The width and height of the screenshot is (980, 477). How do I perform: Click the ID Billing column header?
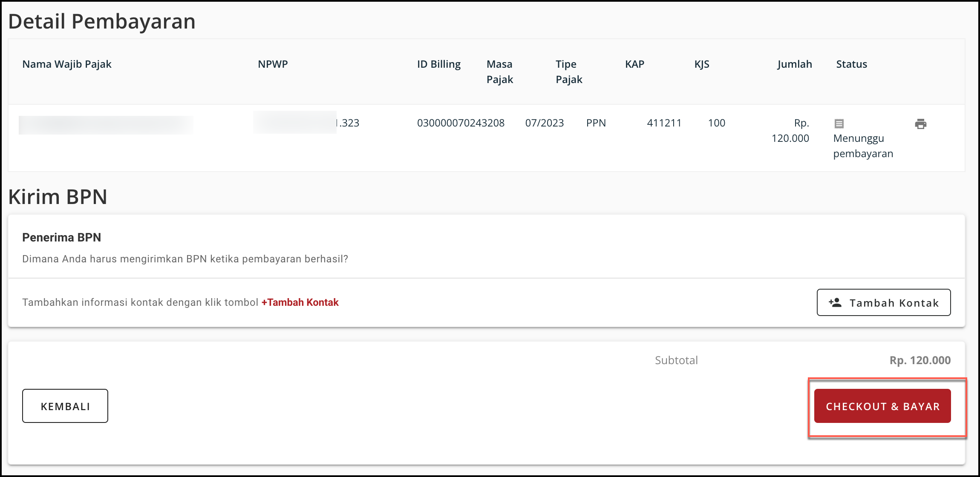(438, 64)
